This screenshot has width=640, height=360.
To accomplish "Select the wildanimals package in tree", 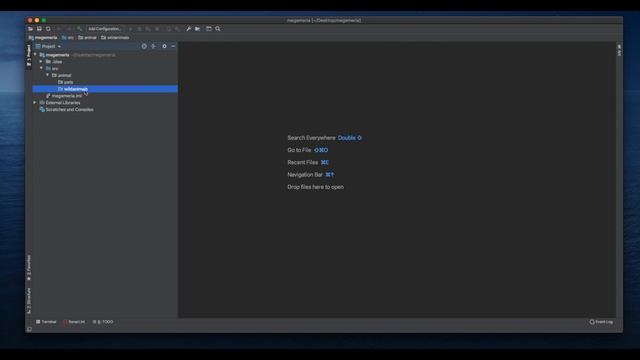I will [105, 89].
